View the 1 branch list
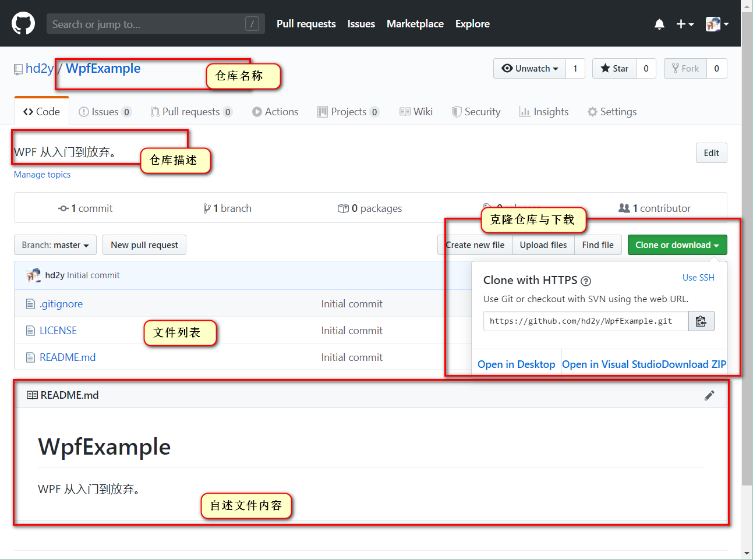This screenshot has width=753, height=560. (227, 208)
